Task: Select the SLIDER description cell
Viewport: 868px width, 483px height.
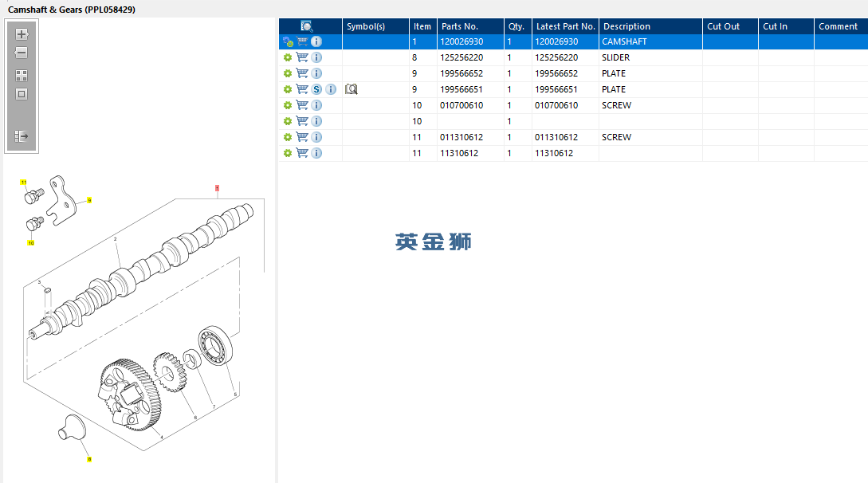Action: pyautogui.click(x=650, y=57)
